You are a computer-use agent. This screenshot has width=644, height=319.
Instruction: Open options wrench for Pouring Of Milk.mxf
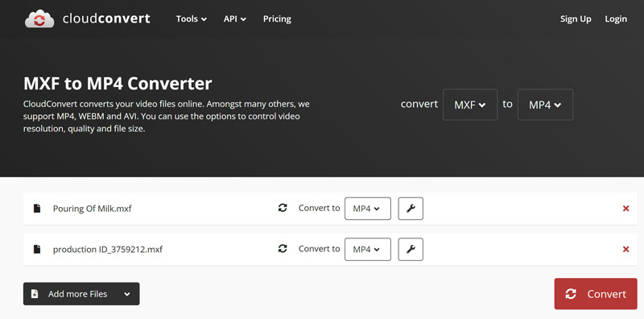411,209
